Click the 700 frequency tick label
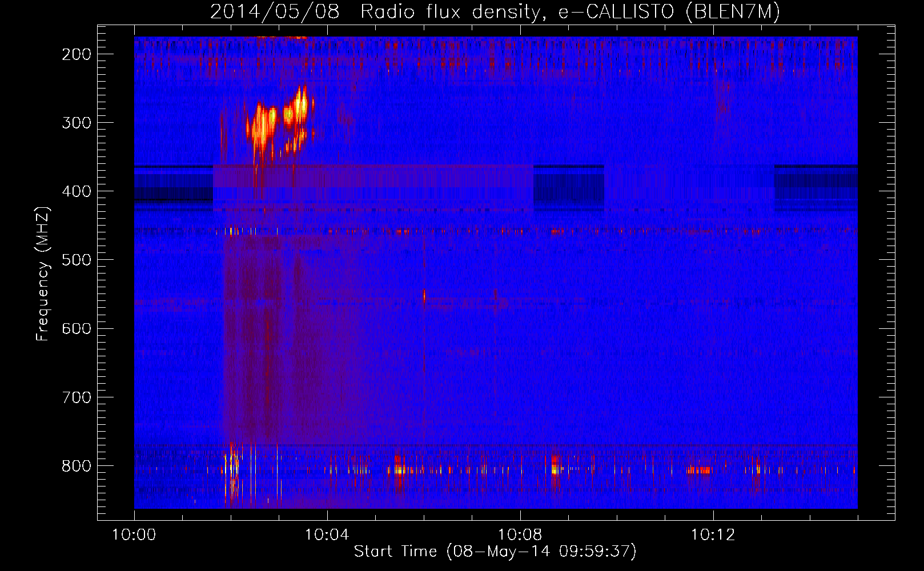Image resolution: width=924 pixels, height=571 pixels. pos(77,397)
